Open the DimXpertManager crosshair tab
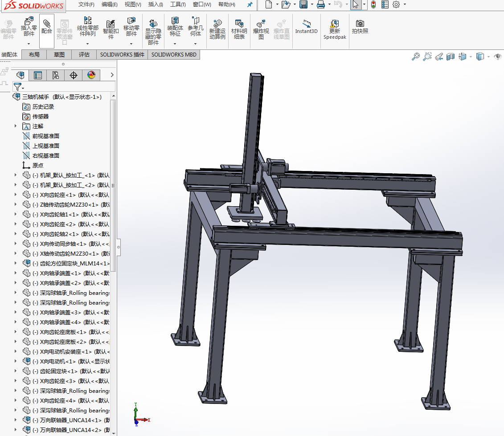 73,75
